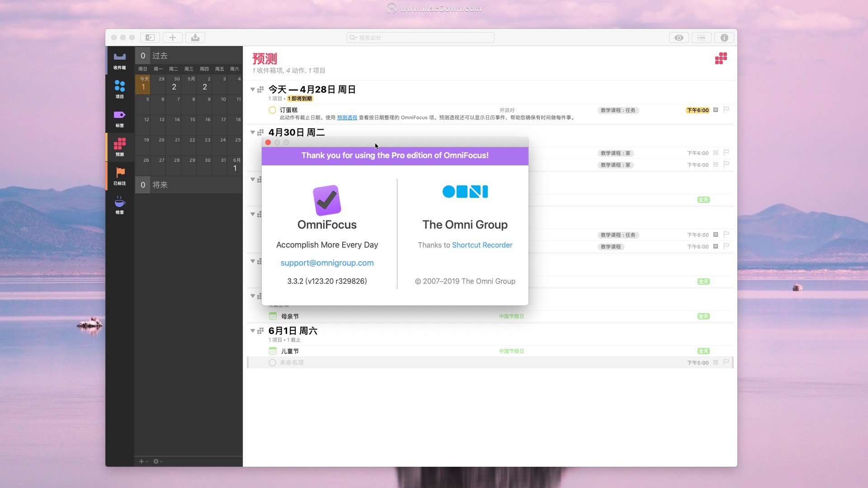Click the 开派对 project name on the 订蛋糕 row
The image size is (868, 488).
[x=507, y=110]
